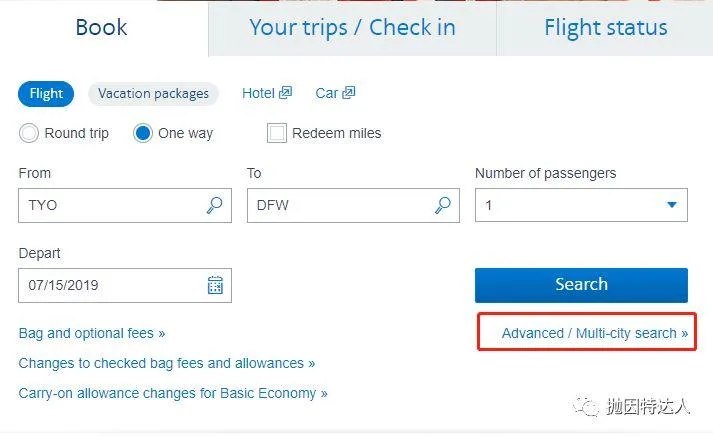Viewport: 713px width, 437px height.
Task: Click the magnifier icon in To field
Action: pos(442,205)
